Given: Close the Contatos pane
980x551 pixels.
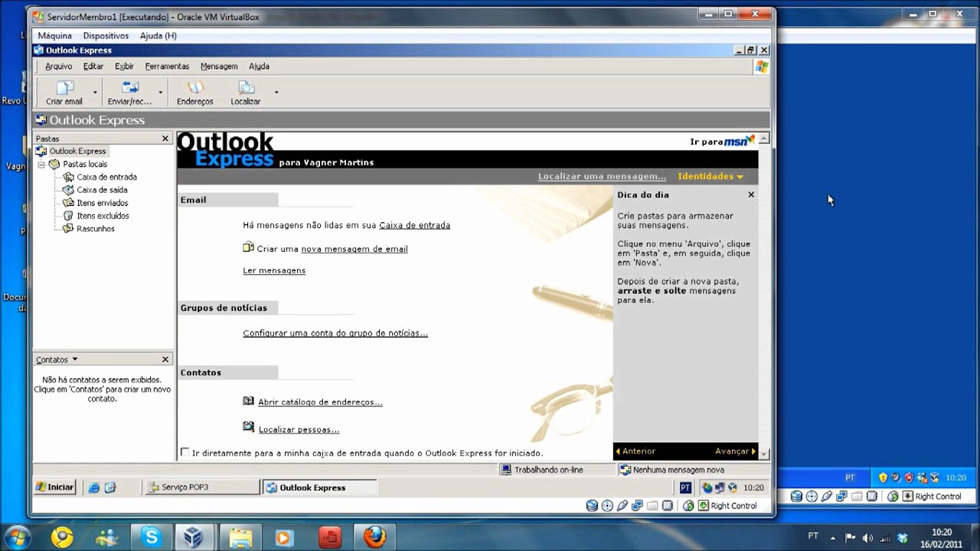Looking at the screenshot, I should [165, 360].
